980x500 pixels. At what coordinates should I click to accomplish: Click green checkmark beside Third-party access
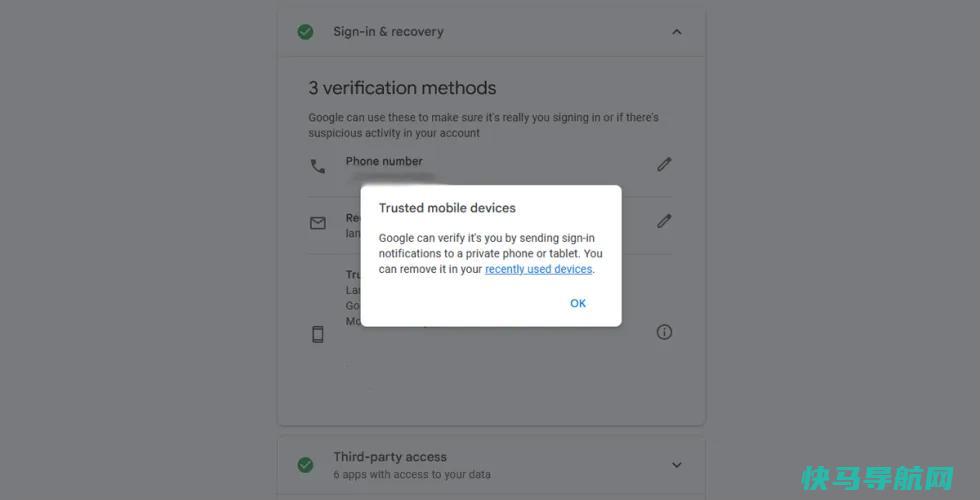[306, 465]
